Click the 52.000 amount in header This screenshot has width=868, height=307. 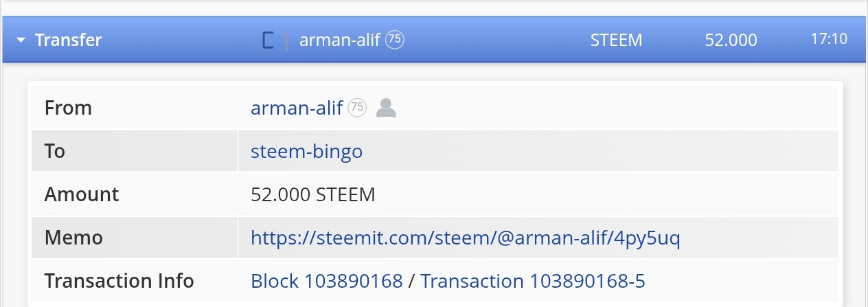click(731, 40)
